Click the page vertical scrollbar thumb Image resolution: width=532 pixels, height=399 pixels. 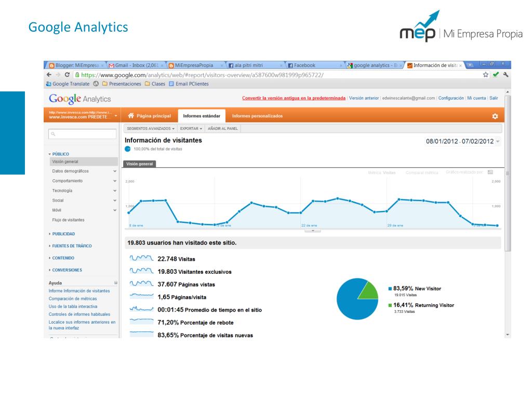[x=508, y=173]
